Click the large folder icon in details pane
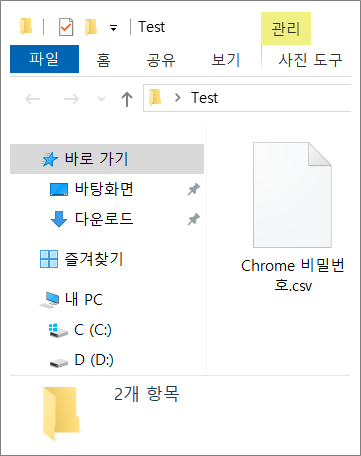361x456 pixels. point(61,413)
